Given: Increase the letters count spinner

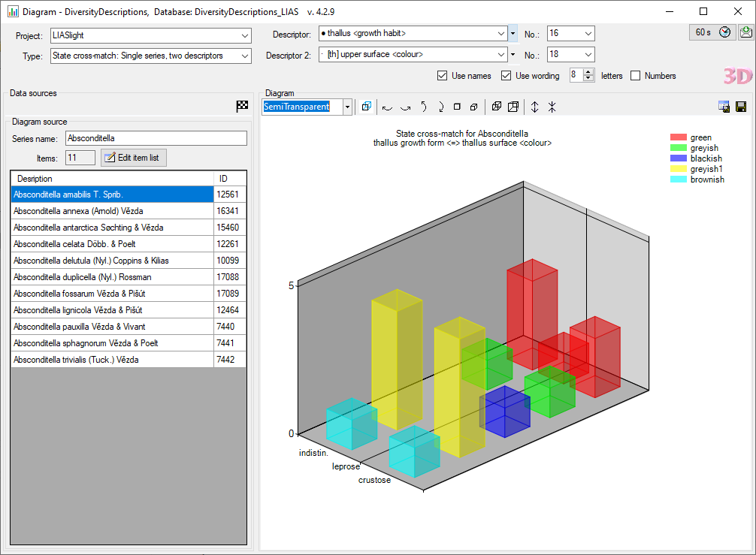Looking at the screenshot, I should click(x=588, y=72).
